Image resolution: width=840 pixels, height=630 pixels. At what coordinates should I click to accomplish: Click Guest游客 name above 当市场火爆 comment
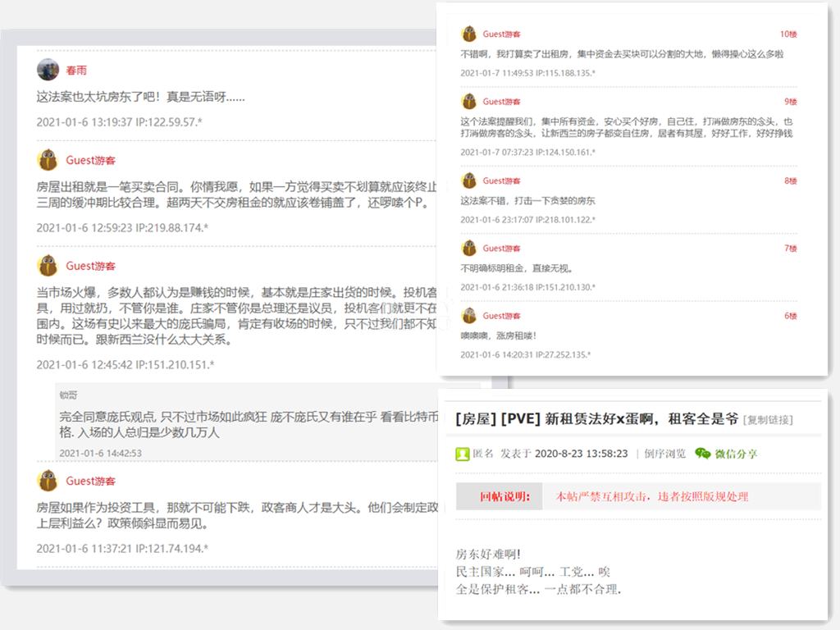pyautogui.click(x=90, y=266)
